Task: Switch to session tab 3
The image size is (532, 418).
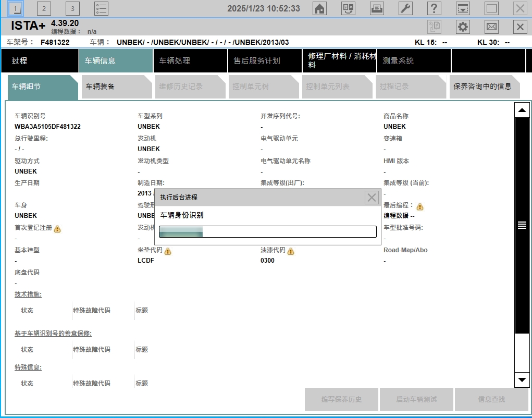Action: click(x=72, y=8)
